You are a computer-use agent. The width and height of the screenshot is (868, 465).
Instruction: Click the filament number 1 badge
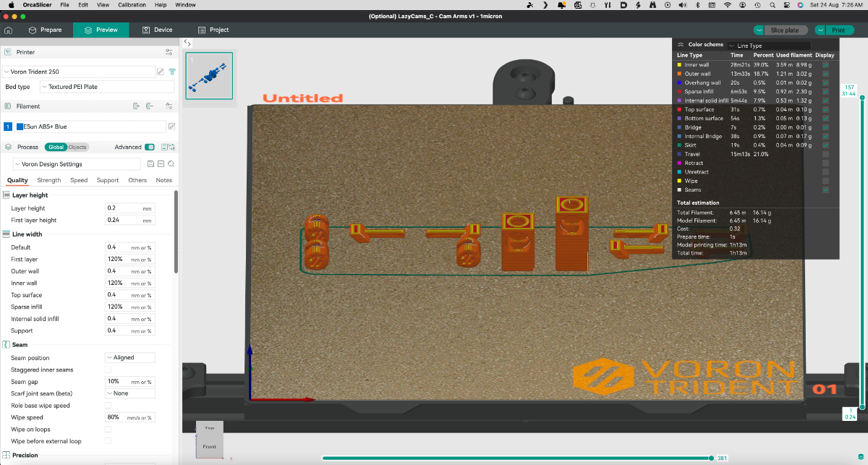(8, 127)
